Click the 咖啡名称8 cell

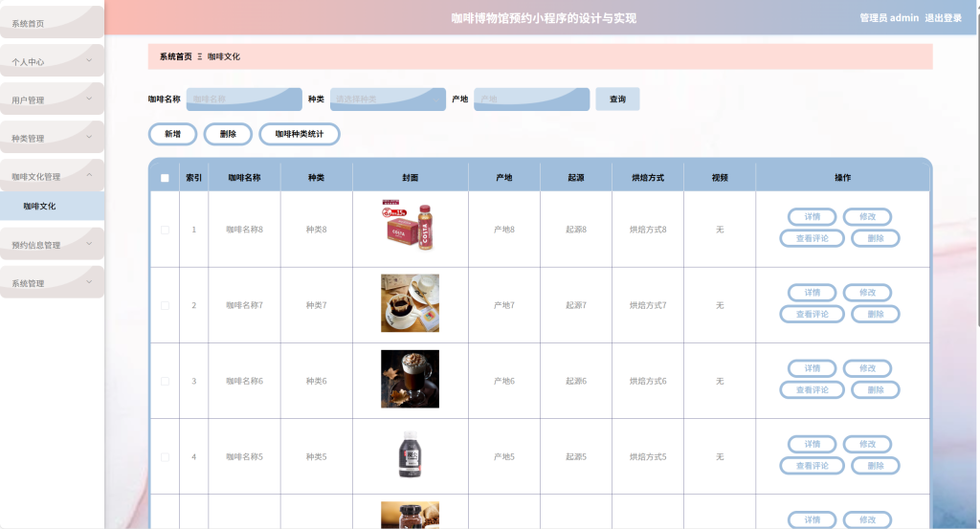(244, 230)
